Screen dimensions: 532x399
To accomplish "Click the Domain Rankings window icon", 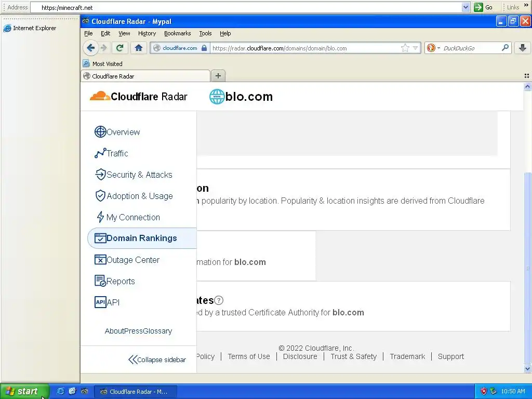I will coord(100,238).
